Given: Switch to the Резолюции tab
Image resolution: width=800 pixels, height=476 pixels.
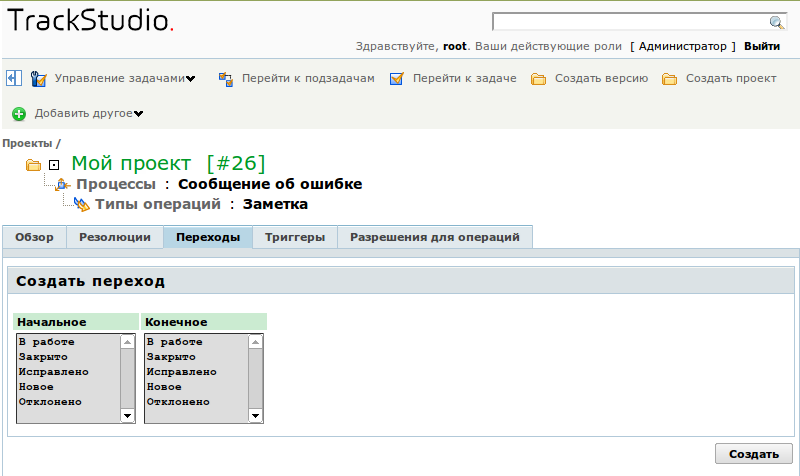Looking at the screenshot, I should pyautogui.click(x=115, y=238).
